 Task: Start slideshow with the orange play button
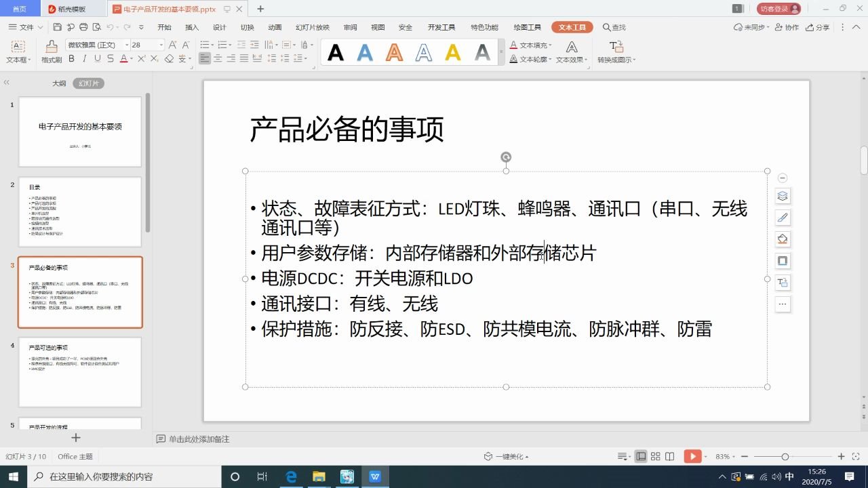[692, 456]
